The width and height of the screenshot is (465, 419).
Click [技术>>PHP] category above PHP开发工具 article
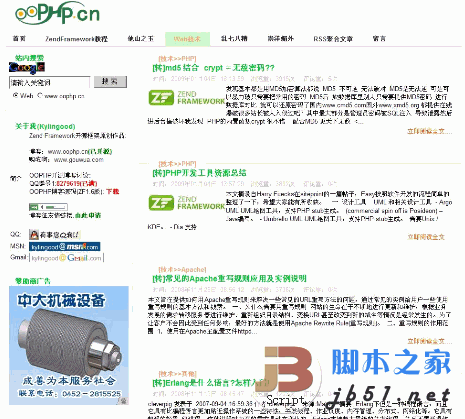pos(177,164)
